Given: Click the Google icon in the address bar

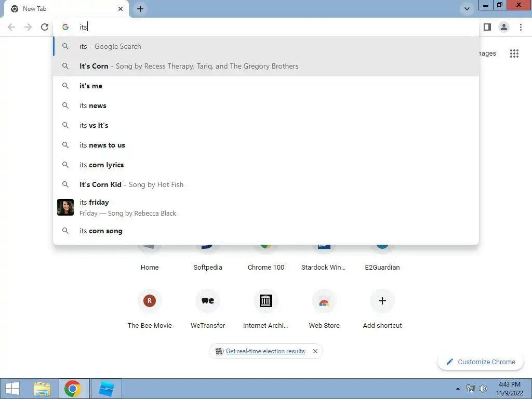Looking at the screenshot, I should (65, 27).
